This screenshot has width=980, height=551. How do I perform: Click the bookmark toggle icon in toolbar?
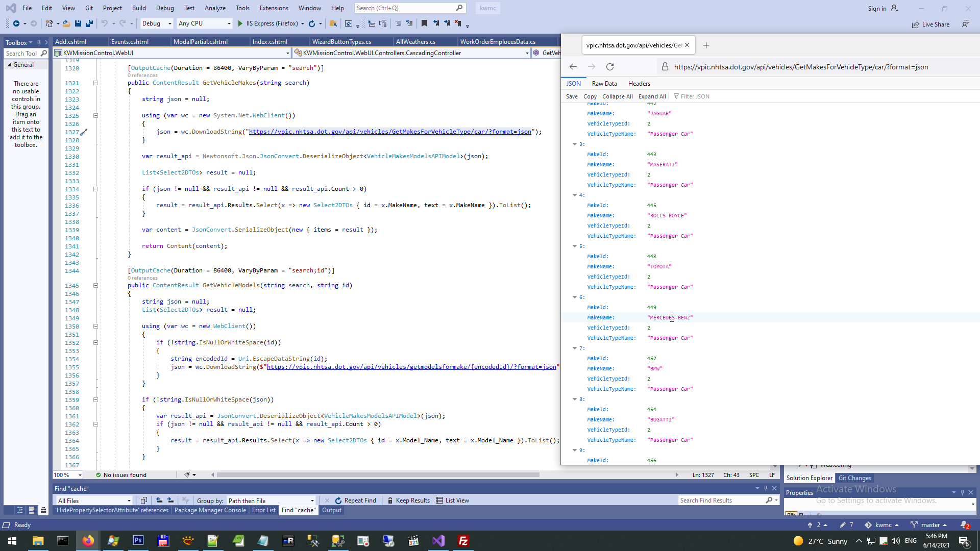(x=424, y=23)
